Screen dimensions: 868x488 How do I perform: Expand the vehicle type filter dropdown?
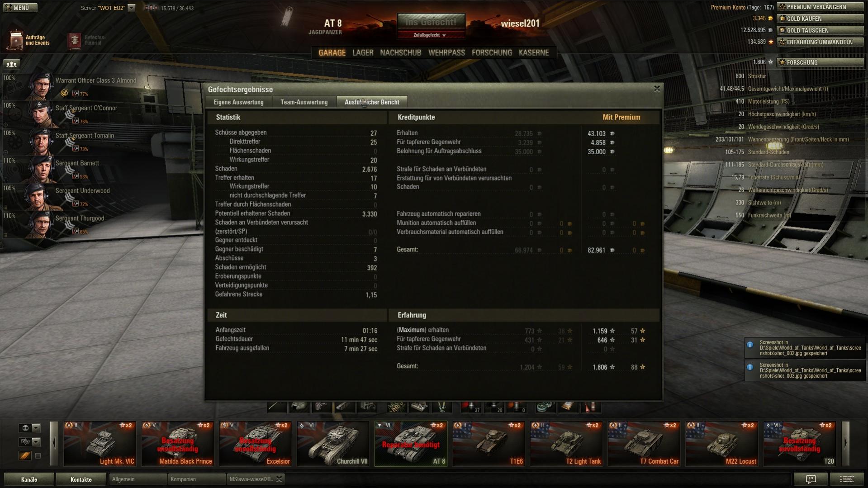[30, 442]
